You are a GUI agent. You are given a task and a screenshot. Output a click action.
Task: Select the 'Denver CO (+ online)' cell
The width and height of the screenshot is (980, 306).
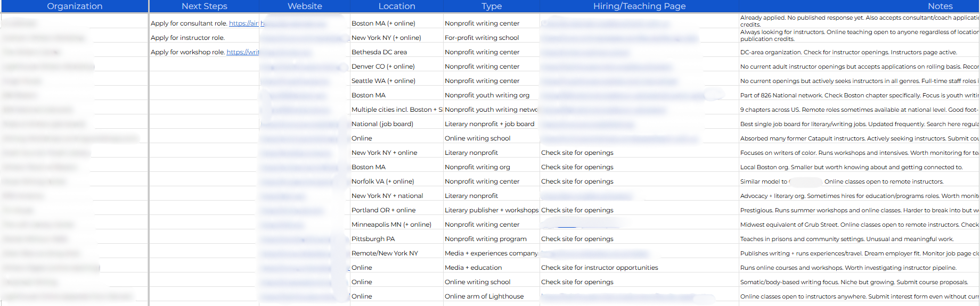click(397, 67)
